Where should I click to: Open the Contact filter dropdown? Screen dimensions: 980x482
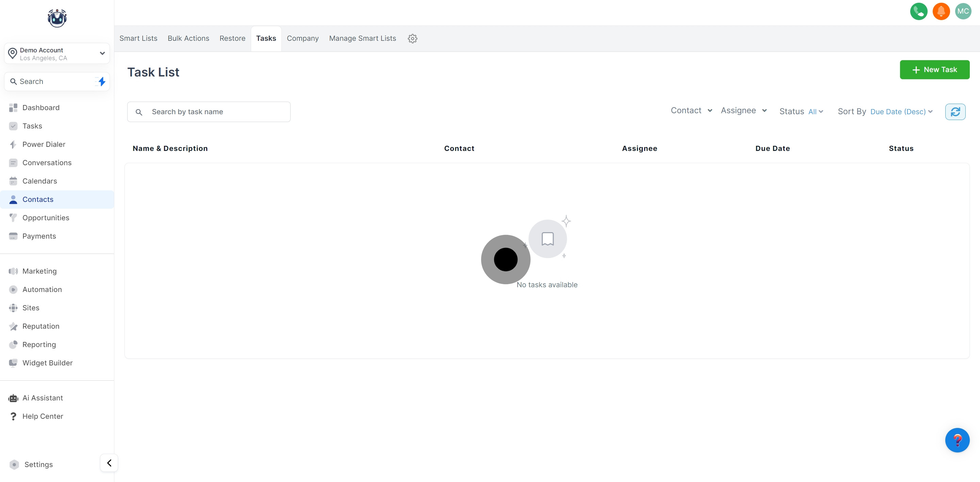point(691,110)
